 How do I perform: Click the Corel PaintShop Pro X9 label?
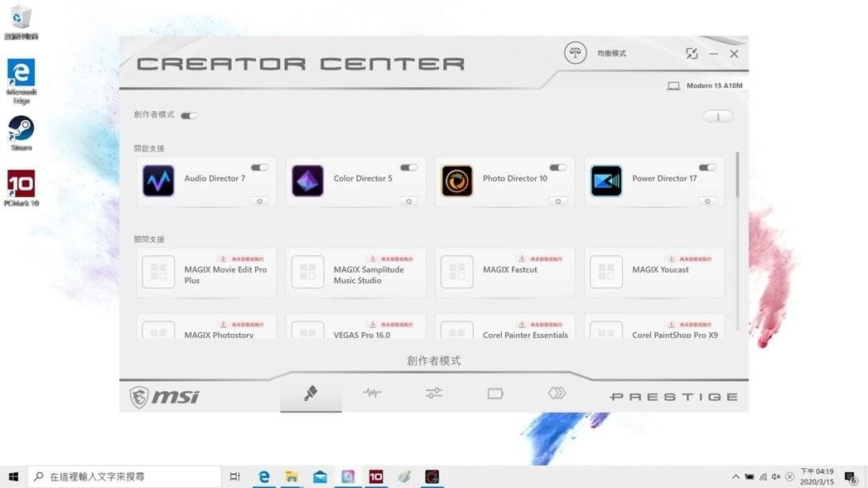[x=675, y=335]
